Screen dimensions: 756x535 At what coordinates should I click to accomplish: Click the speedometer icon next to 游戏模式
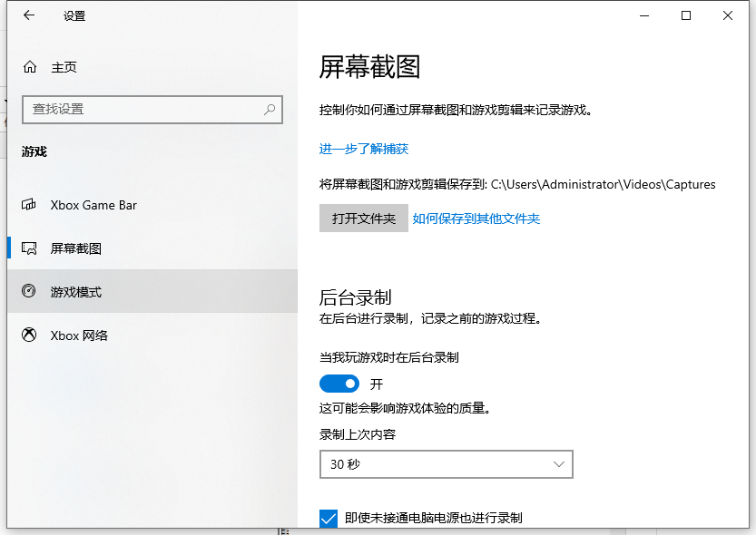tap(28, 291)
